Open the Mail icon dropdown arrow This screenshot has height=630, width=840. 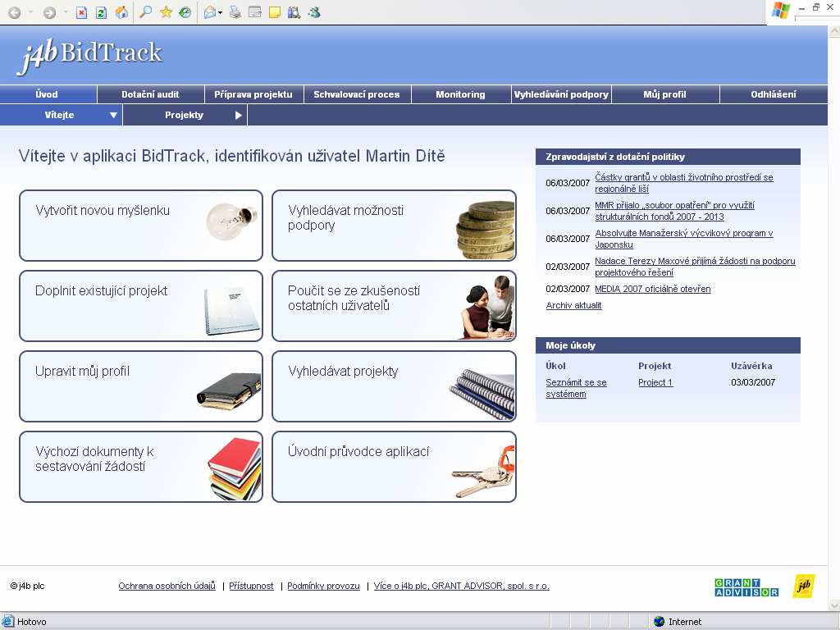coord(220,13)
